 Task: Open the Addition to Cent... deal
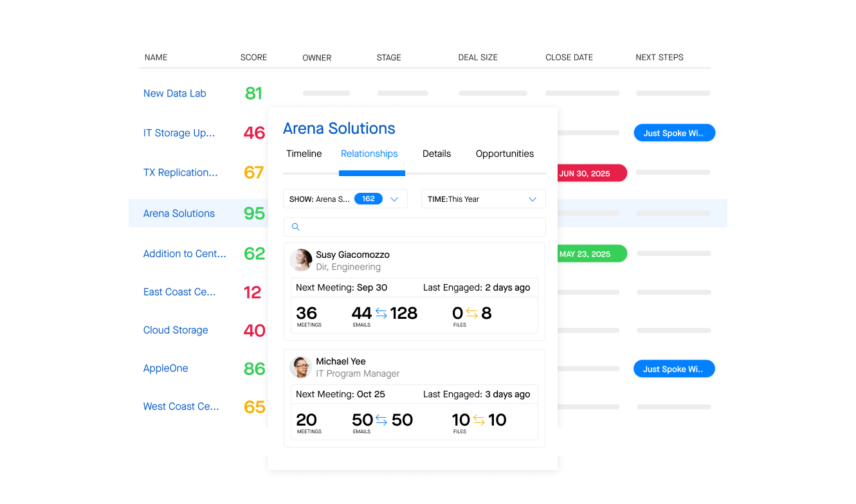pyautogui.click(x=185, y=253)
